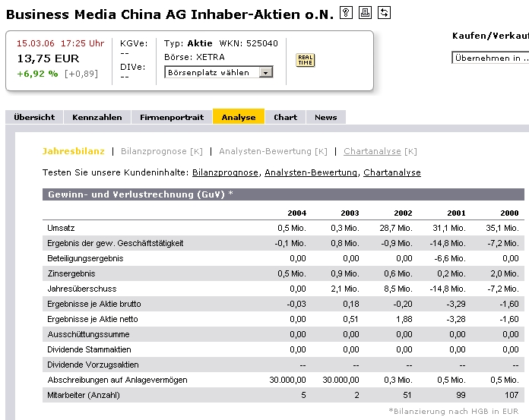
Task: Click the 2004 column header
Action: pyautogui.click(x=297, y=213)
